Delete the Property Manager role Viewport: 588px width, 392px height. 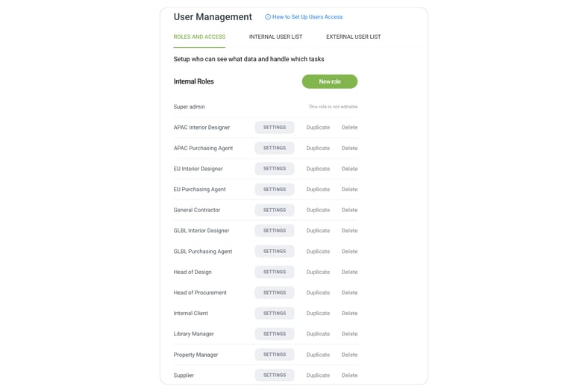[x=349, y=355]
